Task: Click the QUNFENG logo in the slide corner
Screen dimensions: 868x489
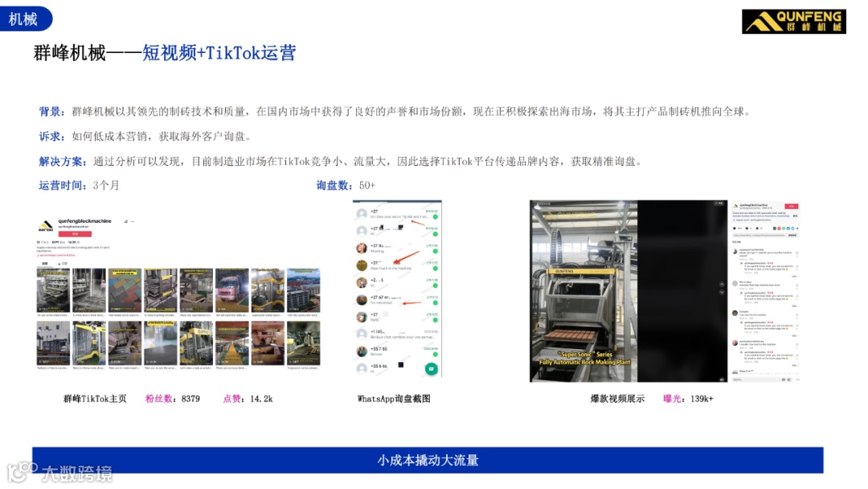Action: coord(794,22)
